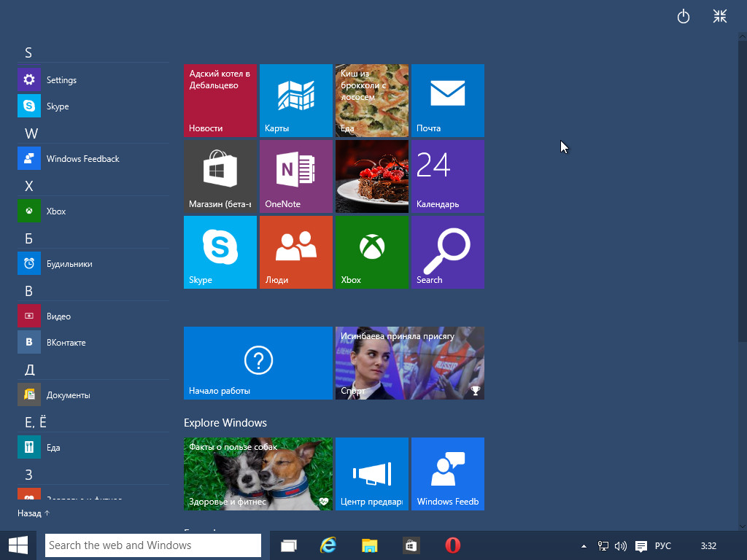
Task: Open the volume control in system tray
Action: [620, 545]
